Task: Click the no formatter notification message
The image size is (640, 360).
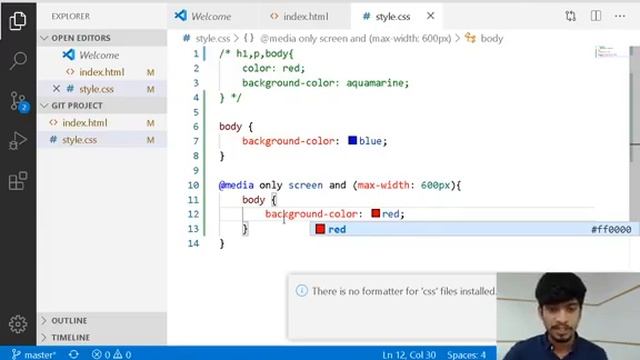Action: [x=403, y=291]
